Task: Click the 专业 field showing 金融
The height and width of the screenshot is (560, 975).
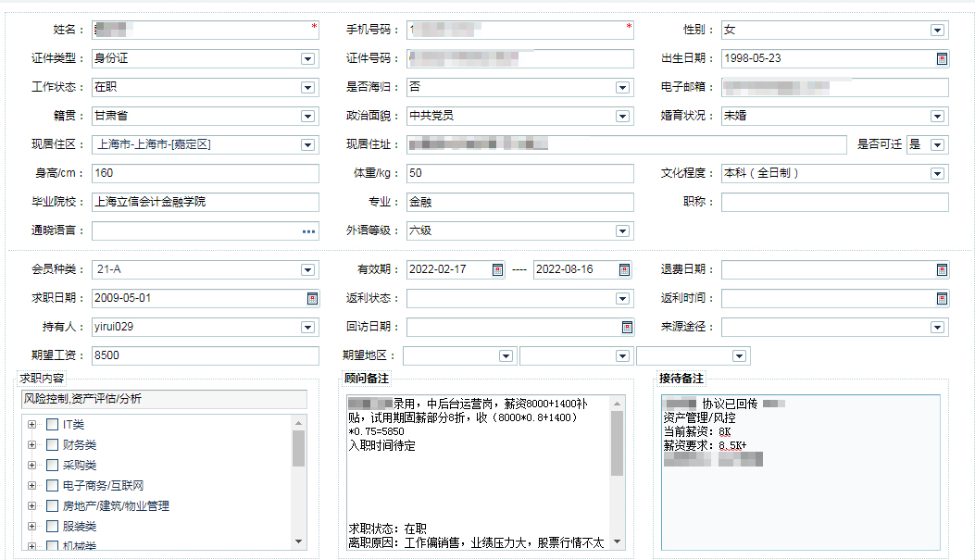Action: coord(519,202)
